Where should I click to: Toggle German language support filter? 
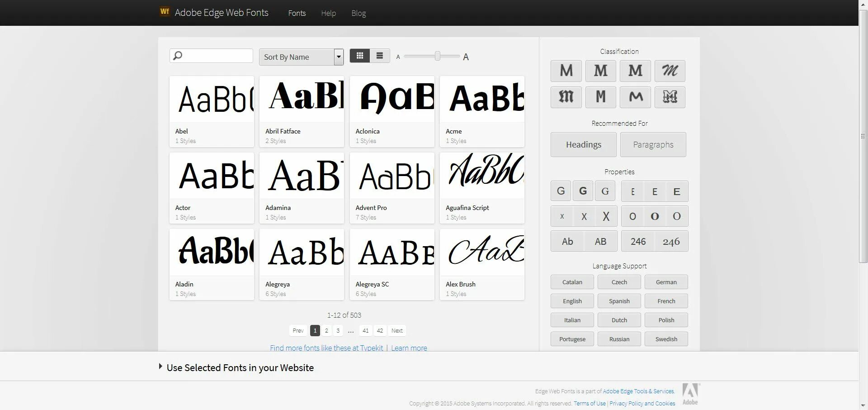(666, 282)
